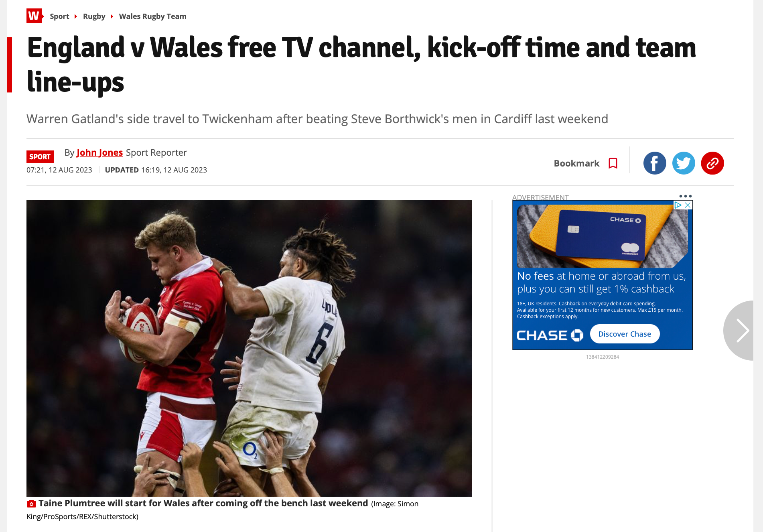
Task: Open the Taine Plumtree lineout photo
Action: point(249,348)
